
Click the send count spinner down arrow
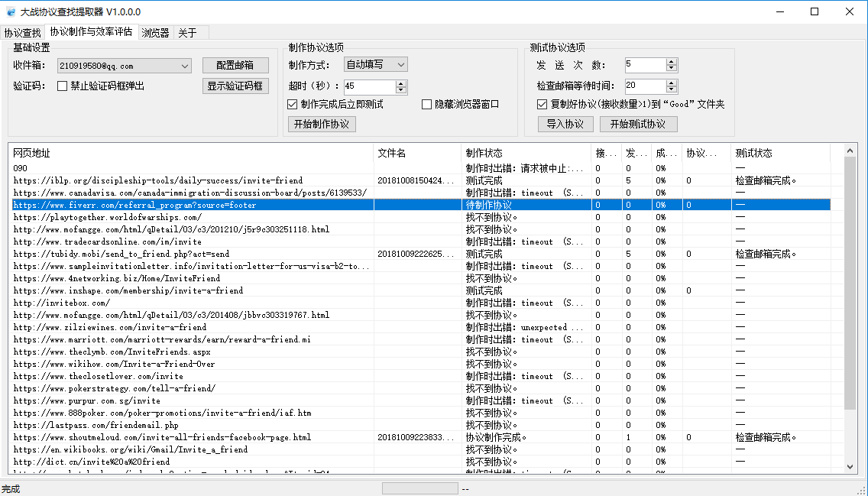point(672,69)
